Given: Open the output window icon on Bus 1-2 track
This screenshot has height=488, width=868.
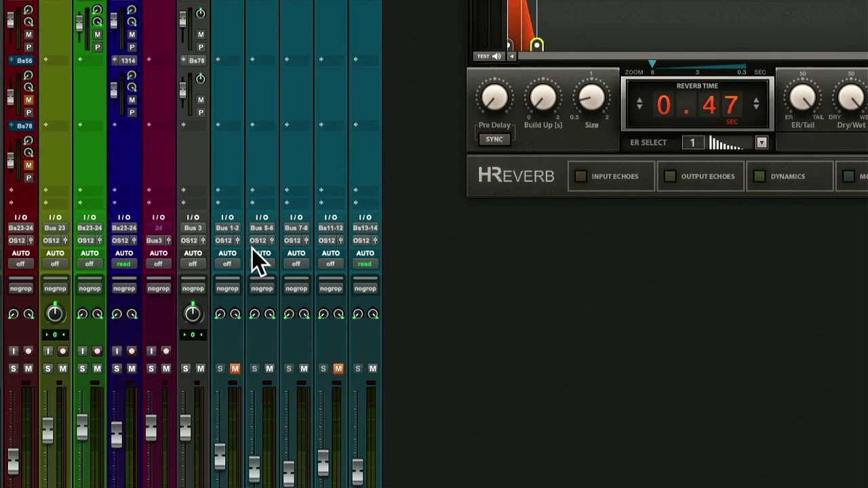Looking at the screenshot, I should (x=237, y=241).
